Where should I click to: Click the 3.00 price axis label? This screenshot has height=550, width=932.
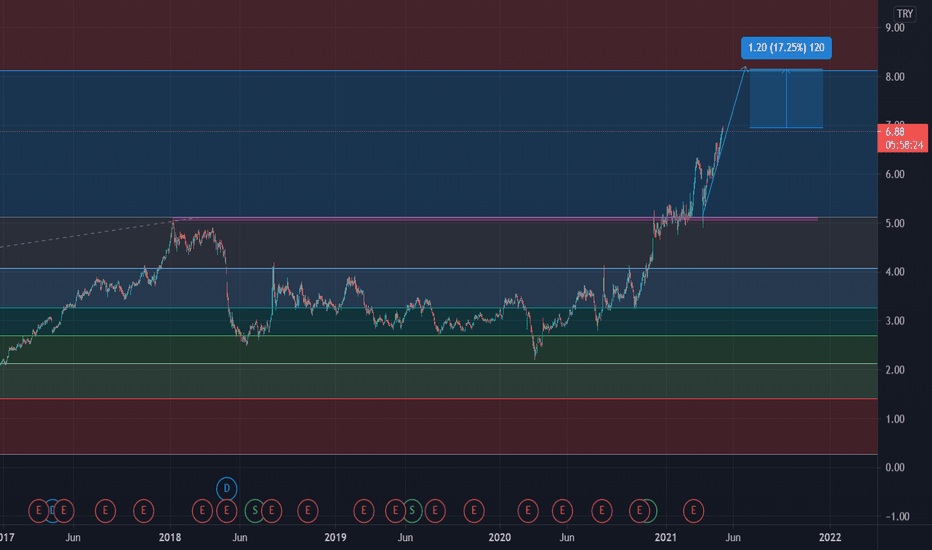coord(895,321)
